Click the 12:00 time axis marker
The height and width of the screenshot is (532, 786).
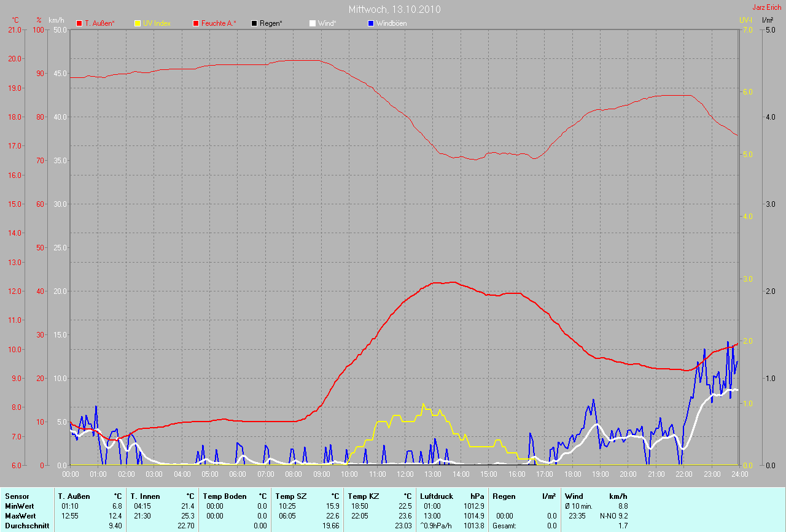[x=405, y=474]
